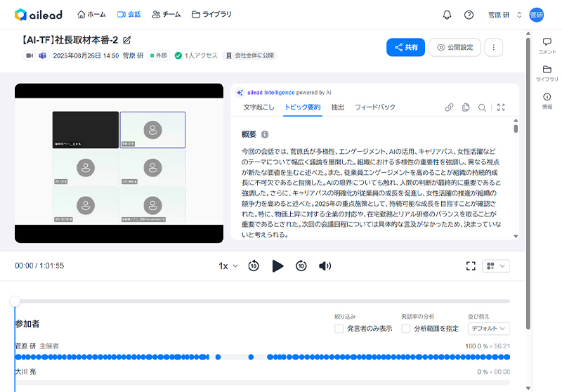Mute the audio with speaker icon
Screen dimensions: 562x392
(325, 266)
